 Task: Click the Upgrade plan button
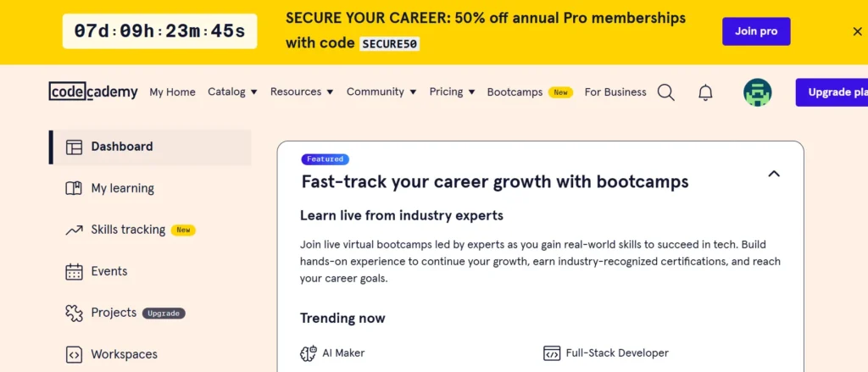tap(831, 92)
